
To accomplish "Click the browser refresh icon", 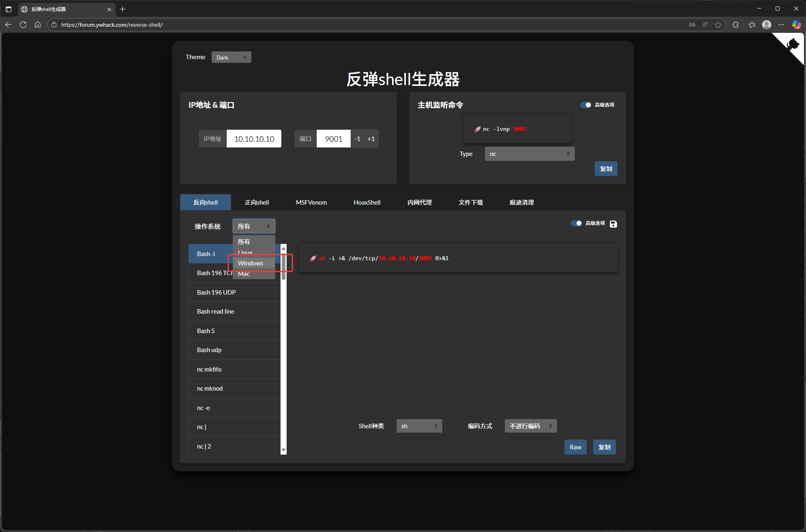I will click(x=23, y=25).
